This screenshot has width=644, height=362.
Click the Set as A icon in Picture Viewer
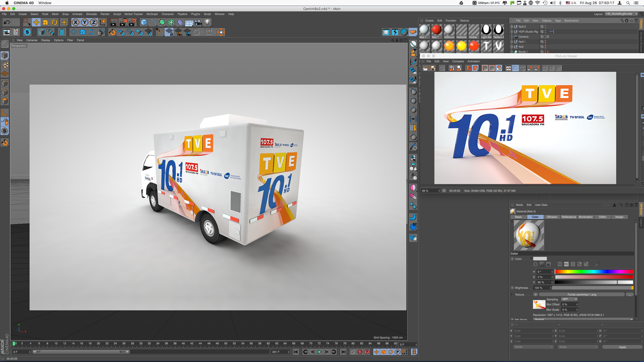coord(531,68)
